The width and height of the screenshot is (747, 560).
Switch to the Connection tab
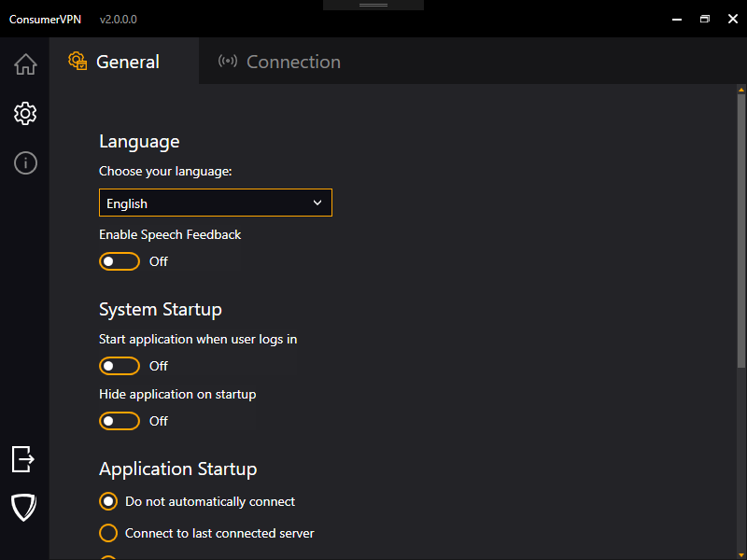tap(279, 62)
